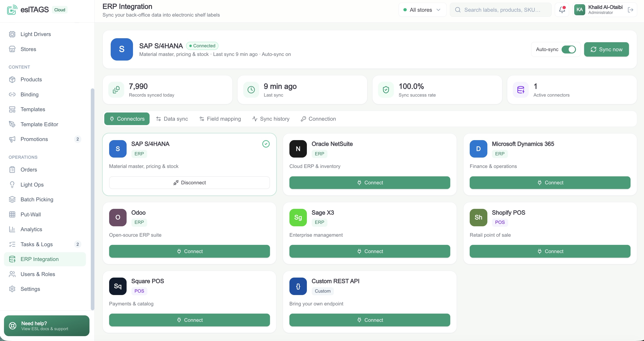644x341 pixels.
Task: Click the Products box icon
Action: point(12,80)
